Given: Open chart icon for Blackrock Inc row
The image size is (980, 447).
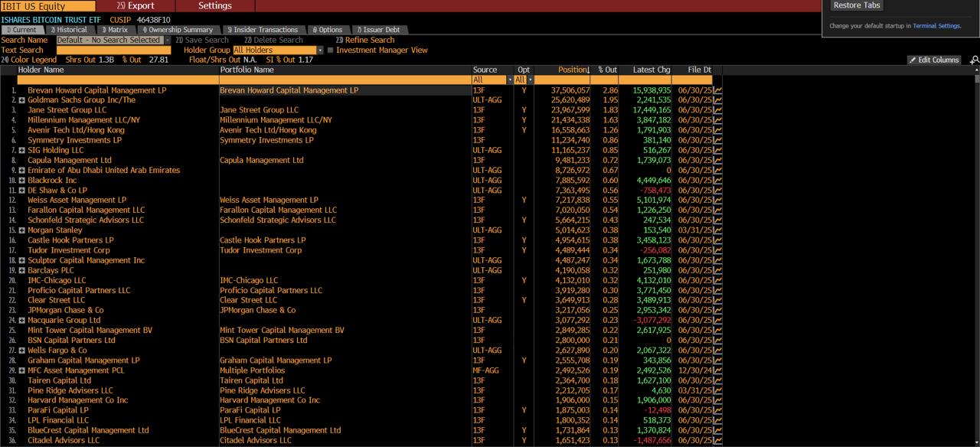Looking at the screenshot, I should tap(717, 180).
